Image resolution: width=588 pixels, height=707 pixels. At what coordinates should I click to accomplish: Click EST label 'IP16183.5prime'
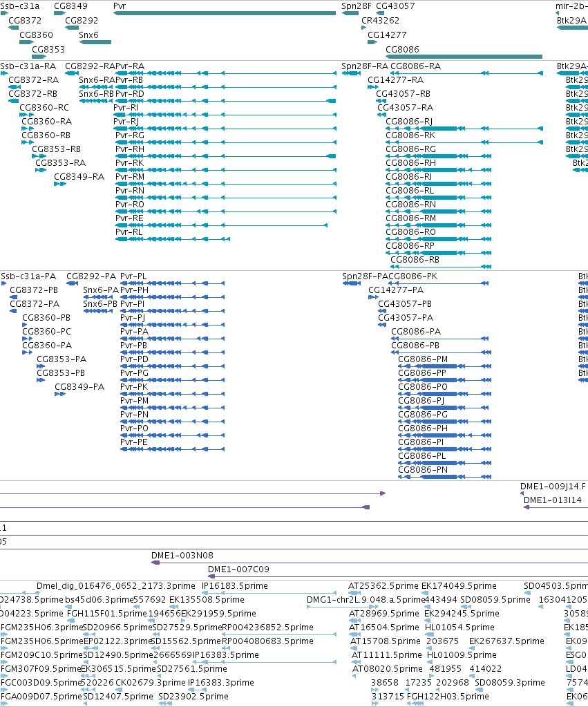pyautogui.click(x=234, y=586)
